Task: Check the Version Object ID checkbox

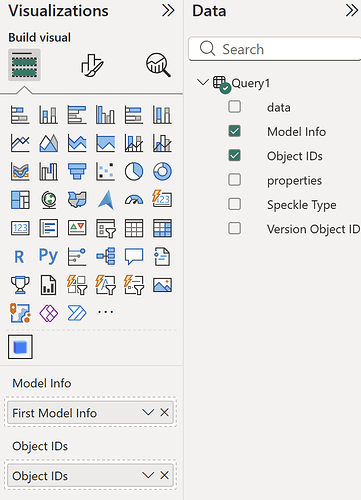Action: point(235,228)
